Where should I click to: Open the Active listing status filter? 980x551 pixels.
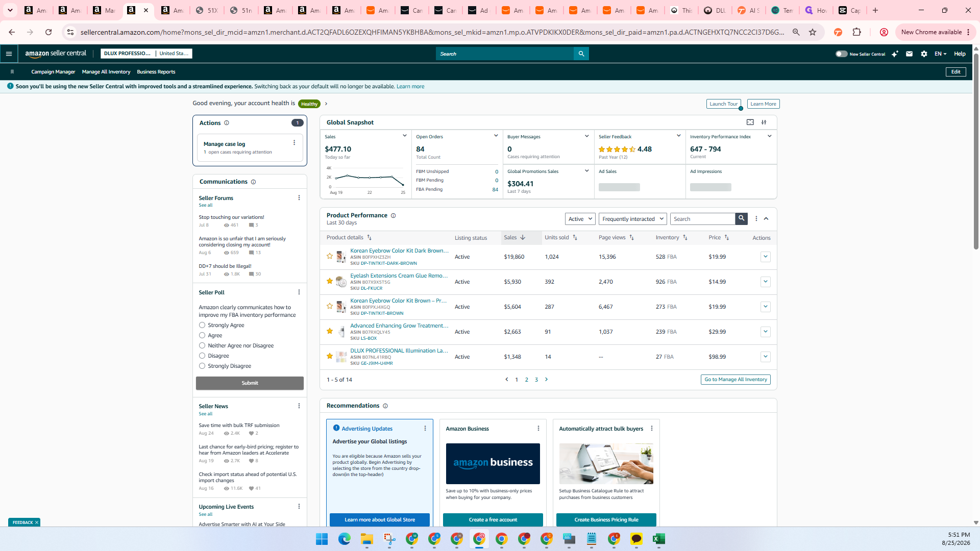(580, 219)
